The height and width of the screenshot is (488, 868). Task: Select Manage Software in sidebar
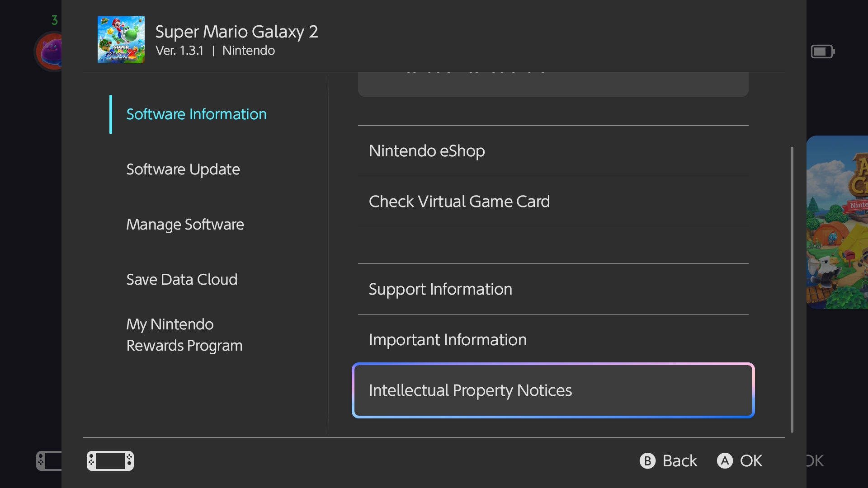pyautogui.click(x=185, y=225)
